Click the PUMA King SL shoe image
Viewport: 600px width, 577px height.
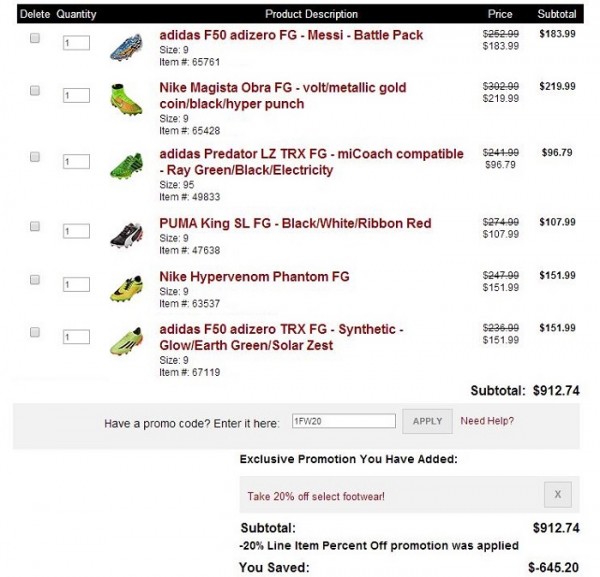(x=127, y=234)
